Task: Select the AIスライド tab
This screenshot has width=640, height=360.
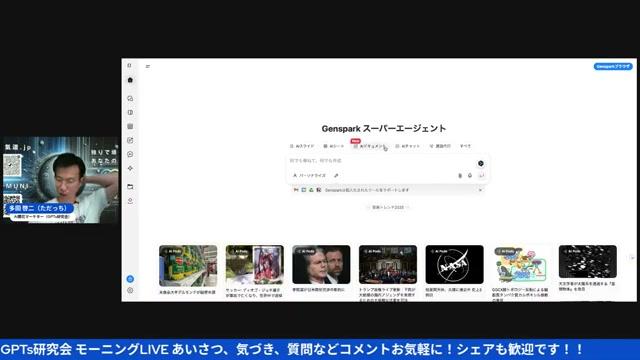Action: click(x=302, y=146)
